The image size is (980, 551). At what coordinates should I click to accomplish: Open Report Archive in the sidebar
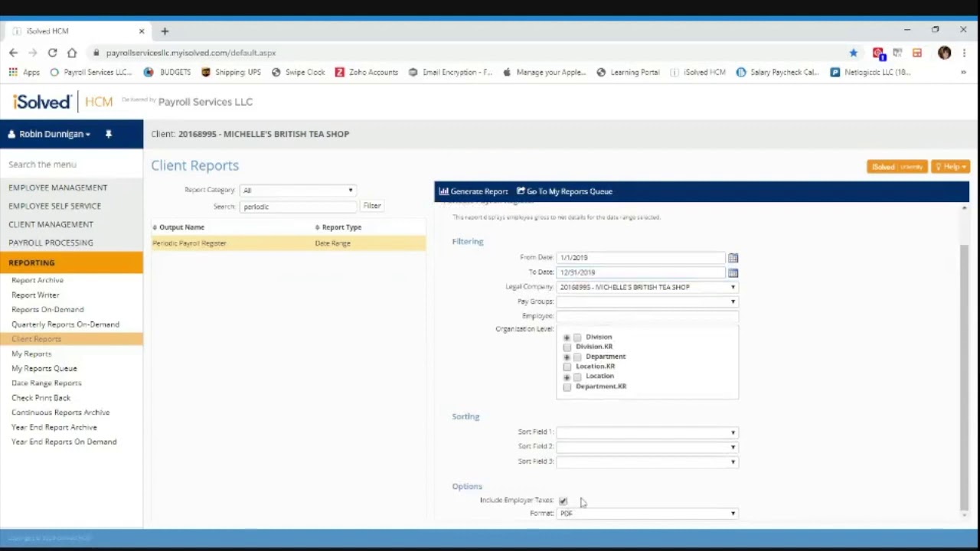pos(38,280)
